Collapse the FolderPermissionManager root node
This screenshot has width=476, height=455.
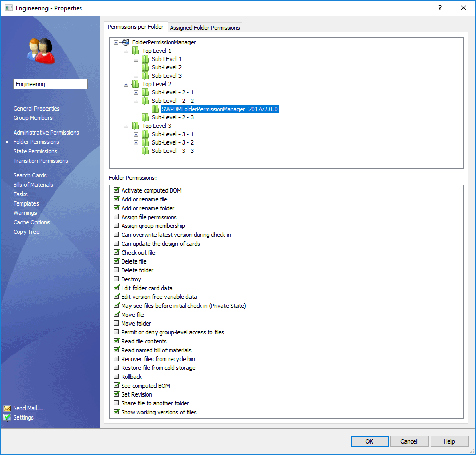point(116,42)
